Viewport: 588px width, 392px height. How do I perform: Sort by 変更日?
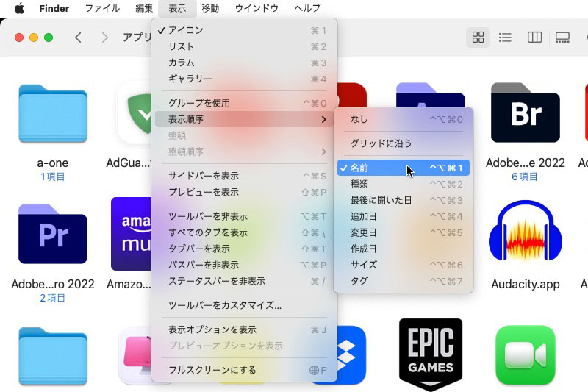(404, 232)
